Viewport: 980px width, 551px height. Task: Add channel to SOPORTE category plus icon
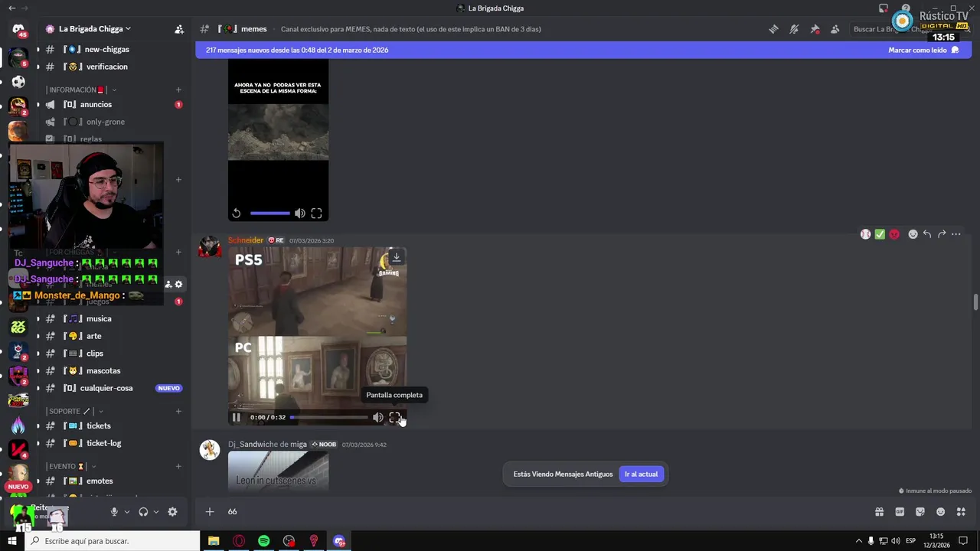(x=178, y=411)
